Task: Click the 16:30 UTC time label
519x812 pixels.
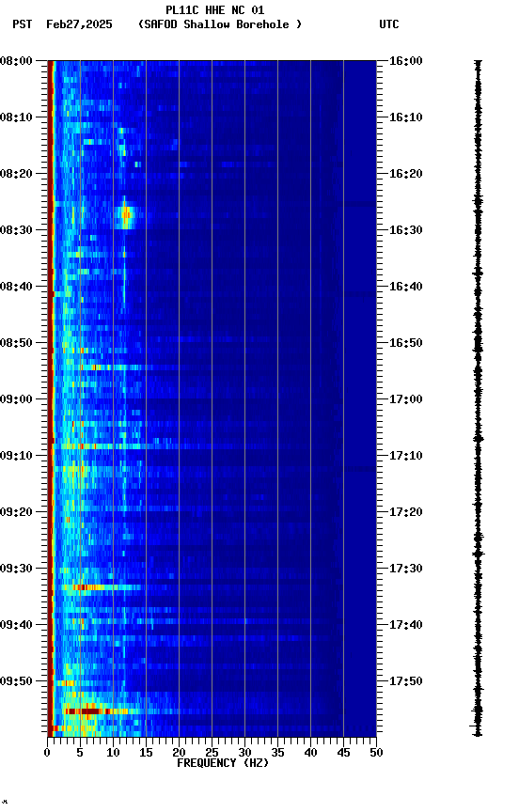Action: pyautogui.click(x=406, y=230)
